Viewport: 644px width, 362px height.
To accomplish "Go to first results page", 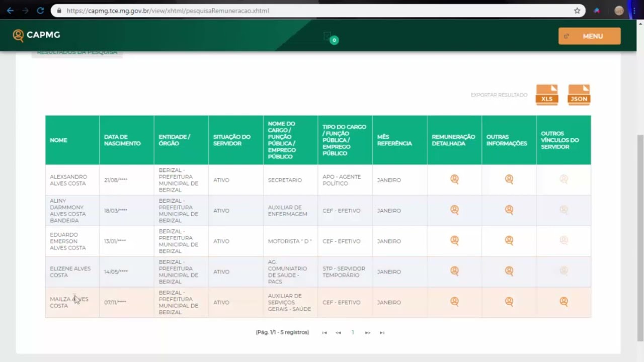I will [325, 332].
